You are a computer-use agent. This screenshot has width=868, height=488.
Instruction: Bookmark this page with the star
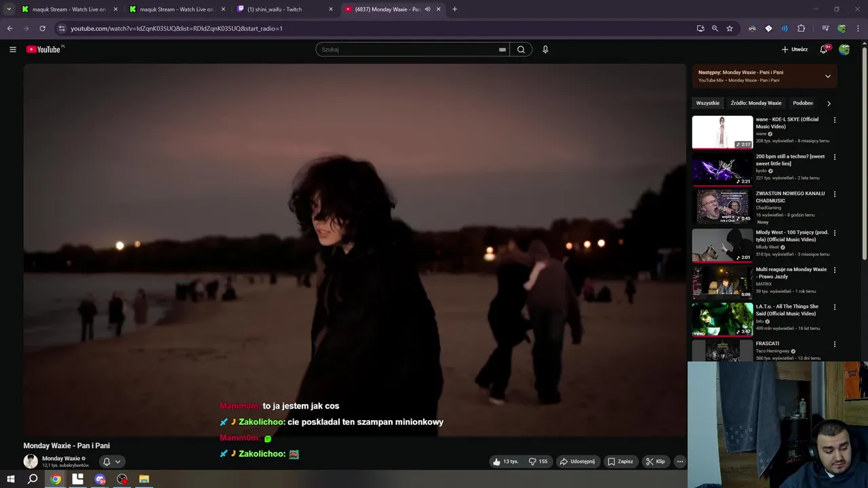pyautogui.click(x=730, y=28)
